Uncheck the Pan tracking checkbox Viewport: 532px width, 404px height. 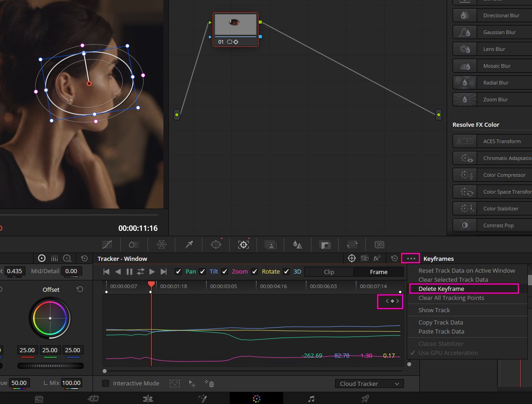(178, 271)
